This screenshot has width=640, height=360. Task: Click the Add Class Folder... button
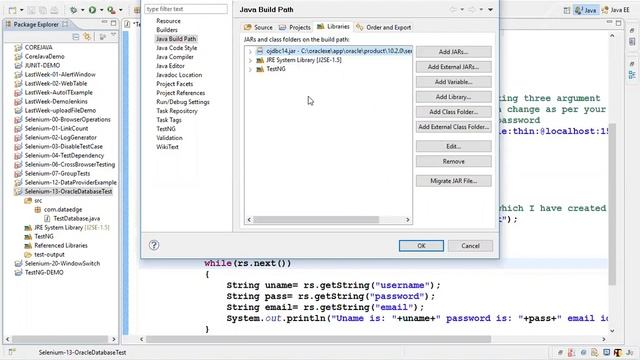pyautogui.click(x=453, y=112)
